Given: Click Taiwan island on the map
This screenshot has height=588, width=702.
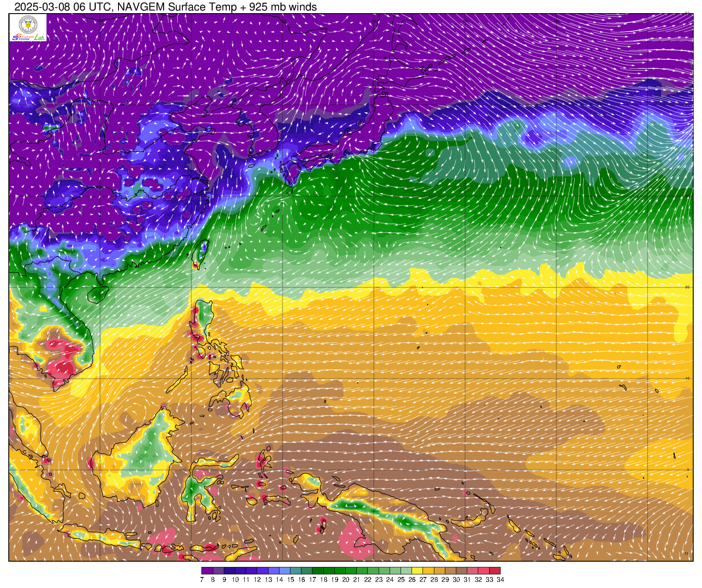Looking at the screenshot, I should 201,254.
